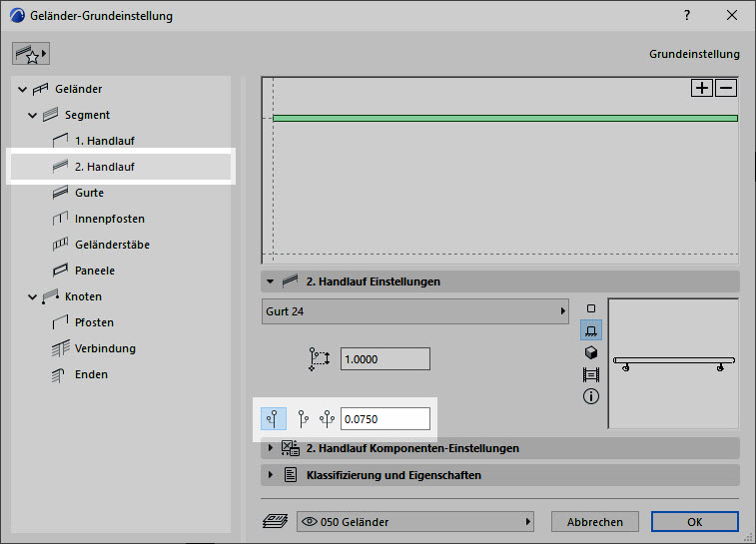
Task: Select Paneele in the tree
Action: 95,271
